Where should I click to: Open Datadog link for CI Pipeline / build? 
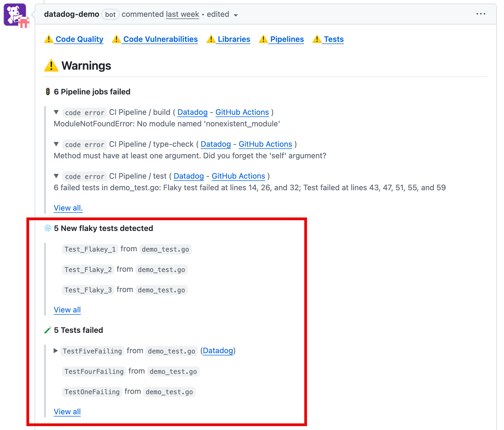(x=192, y=112)
